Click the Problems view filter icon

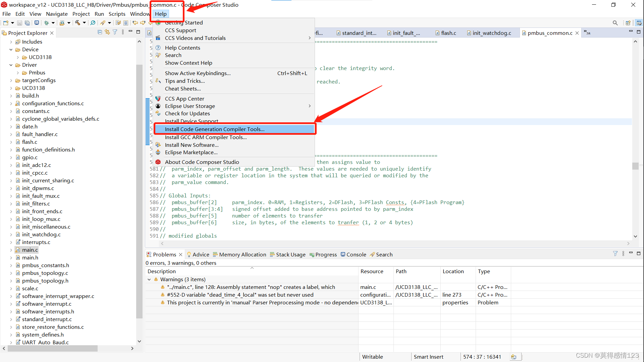coord(615,254)
